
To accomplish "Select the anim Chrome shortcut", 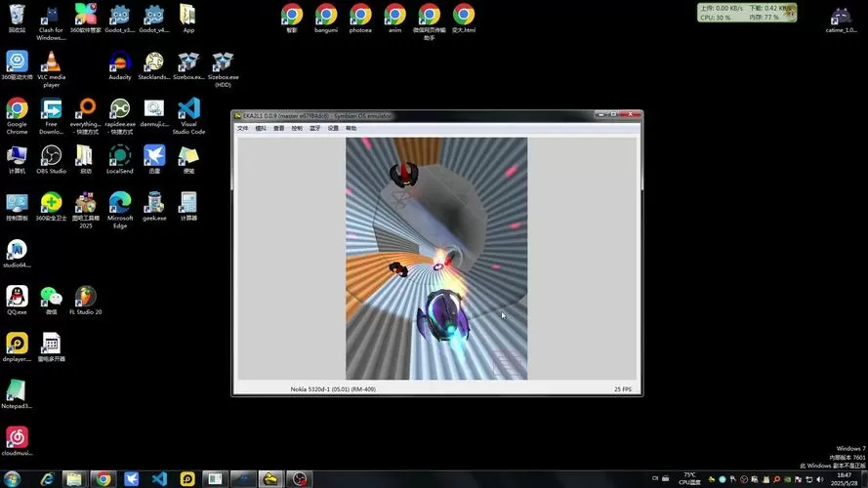I will [x=394, y=19].
